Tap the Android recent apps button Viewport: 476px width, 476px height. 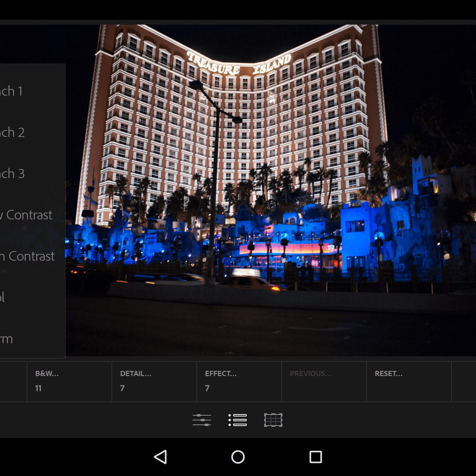(316, 457)
